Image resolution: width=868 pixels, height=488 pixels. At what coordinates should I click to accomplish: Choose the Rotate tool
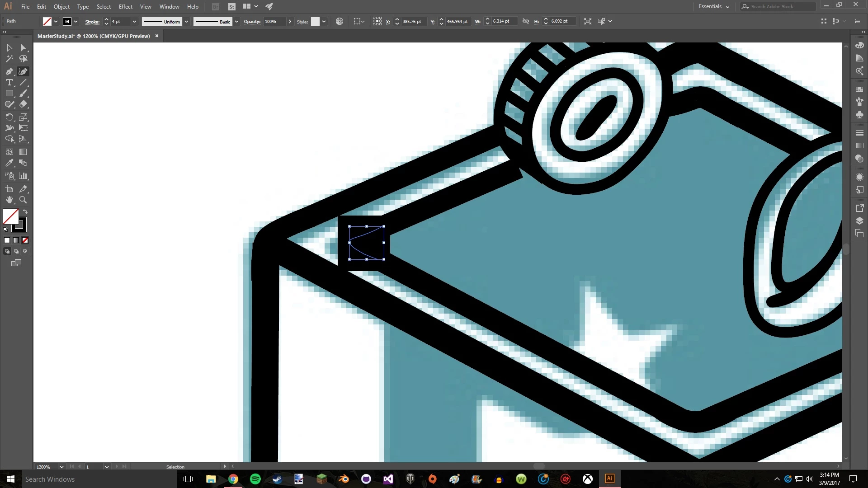pyautogui.click(x=9, y=117)
